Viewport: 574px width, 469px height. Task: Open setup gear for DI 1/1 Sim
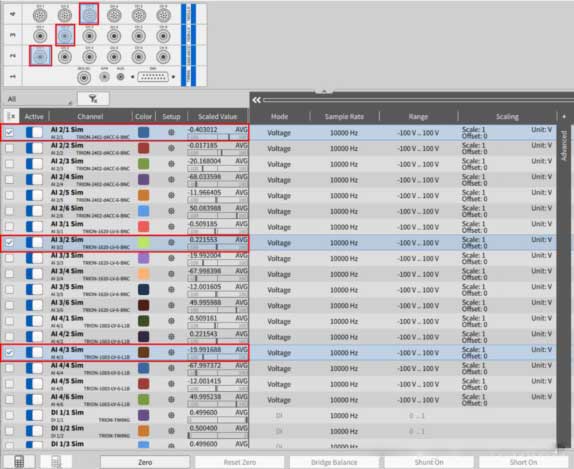coord(171,415)
